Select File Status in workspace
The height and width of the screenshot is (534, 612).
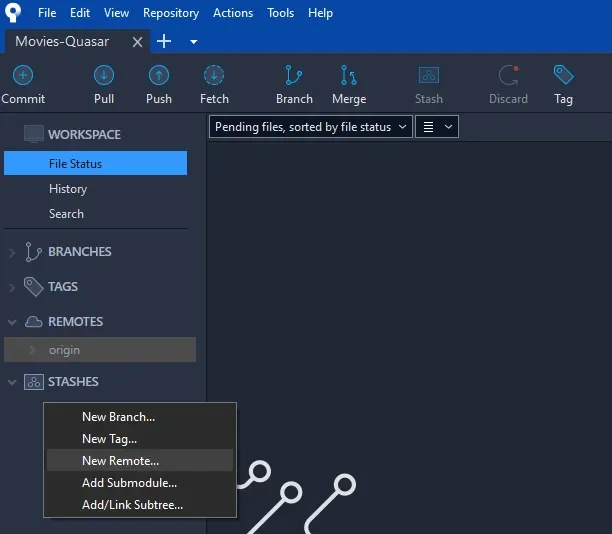[95, 163]
